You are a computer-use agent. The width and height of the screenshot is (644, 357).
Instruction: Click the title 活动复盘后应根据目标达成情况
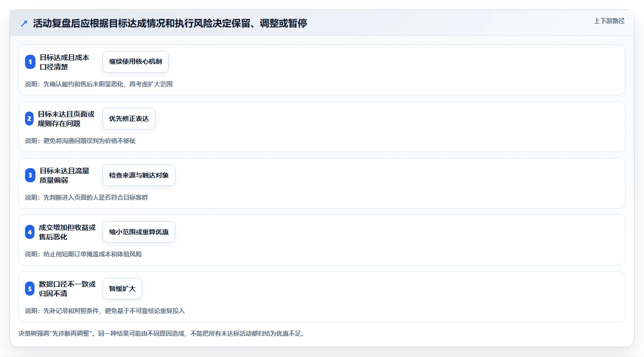point(104,23)
